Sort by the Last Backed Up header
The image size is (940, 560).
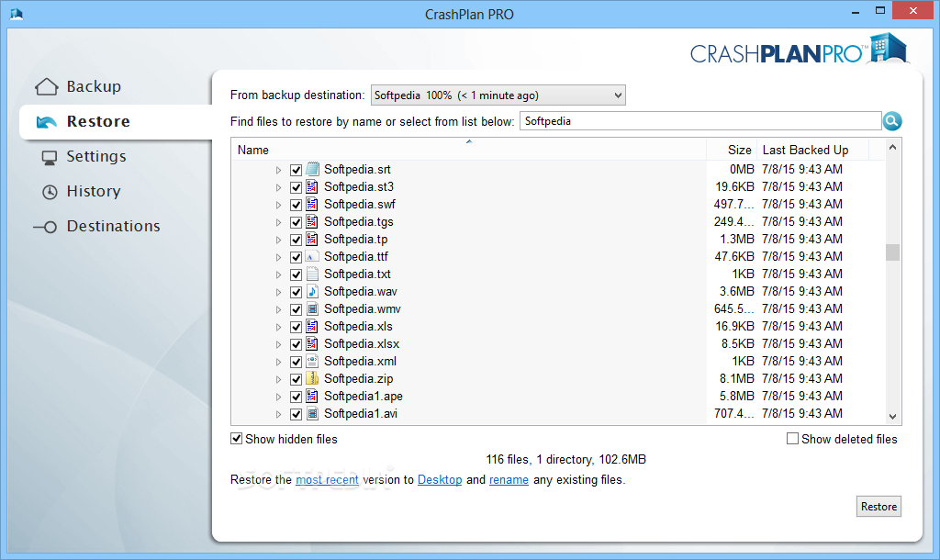click(x=811, y=150)
